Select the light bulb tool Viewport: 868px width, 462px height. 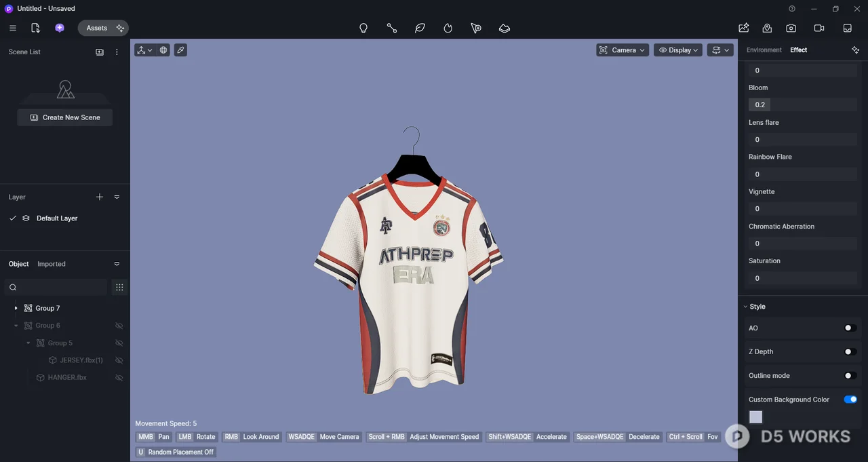coord(363,28)
